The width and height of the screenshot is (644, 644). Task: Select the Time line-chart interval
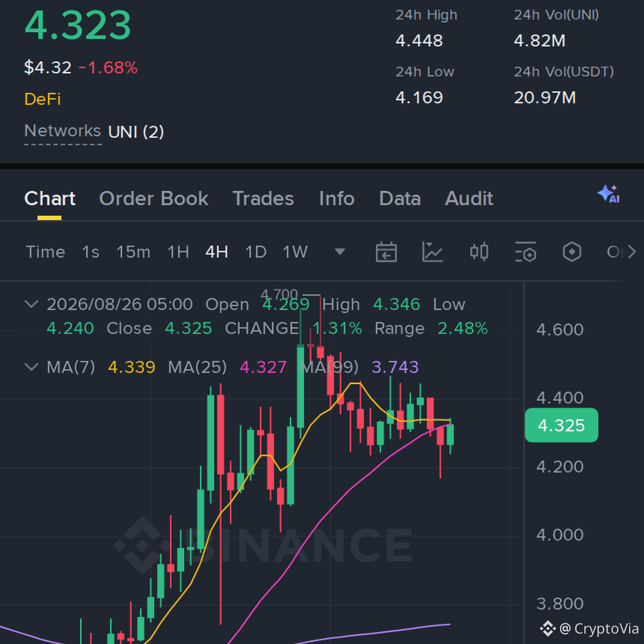(x=45, y=252)
